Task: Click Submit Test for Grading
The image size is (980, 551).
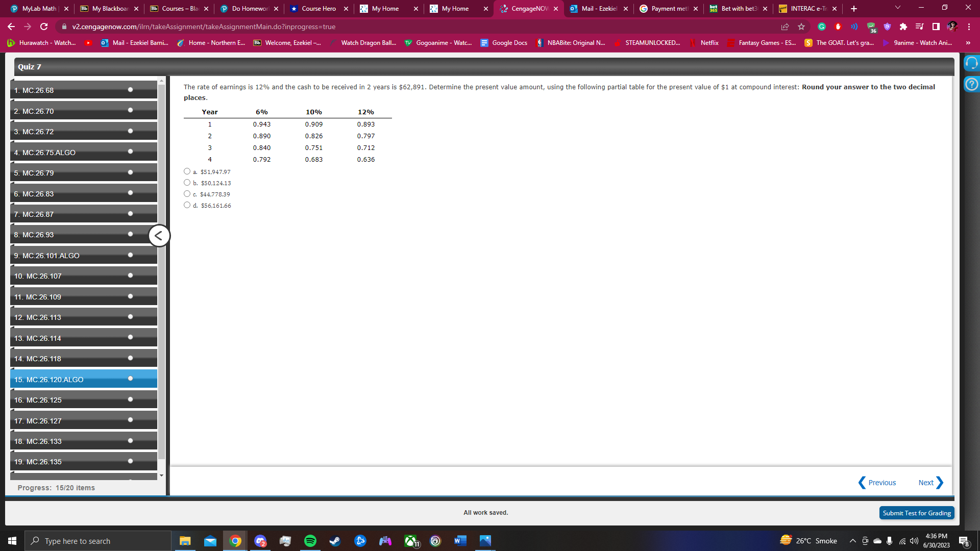Action: (x=916, y=513)
